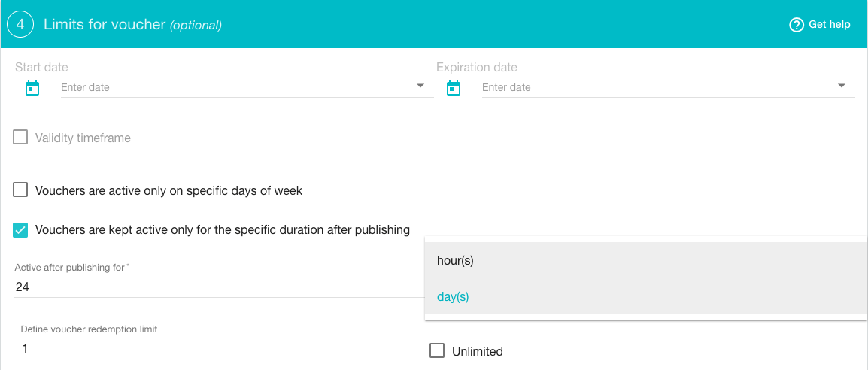Viewport: 868px width, 370px height.
Task: Expand the Start date dropdown arrow
Action: [x=420, y=86]
